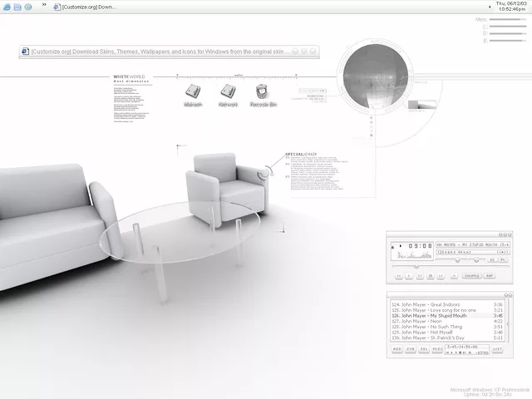
Task: Toggle Repeat in Winamp
Action: 490,276
